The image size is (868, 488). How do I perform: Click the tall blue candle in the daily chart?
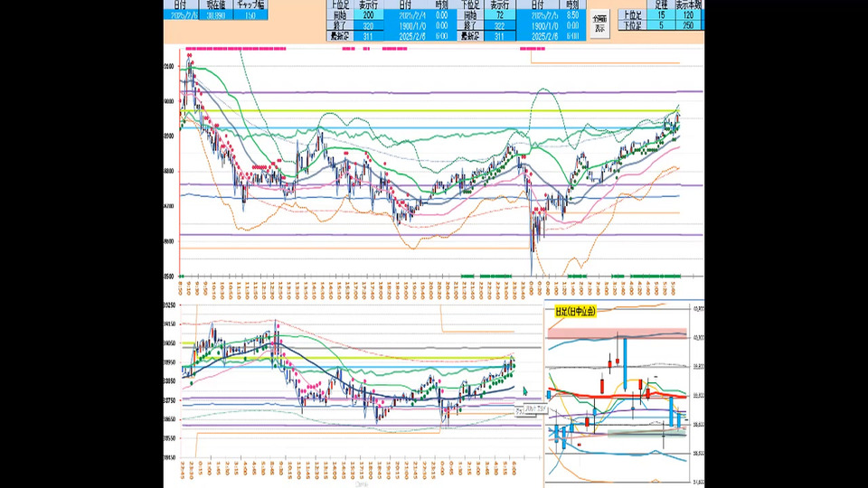(x=625, y=363)
